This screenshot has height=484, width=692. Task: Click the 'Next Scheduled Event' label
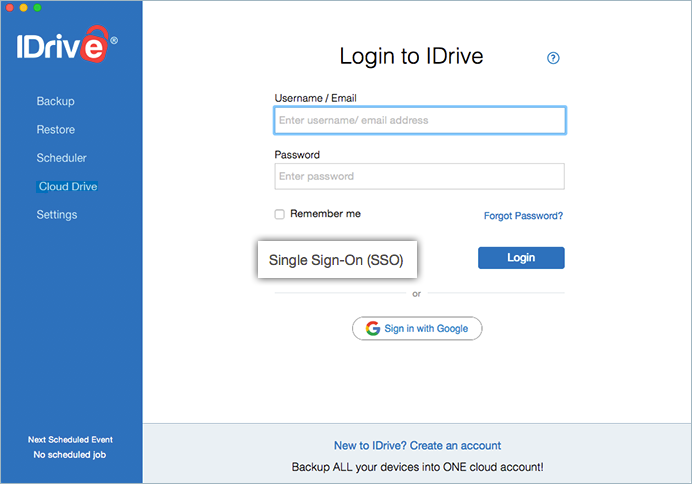[x=70, y=439]
